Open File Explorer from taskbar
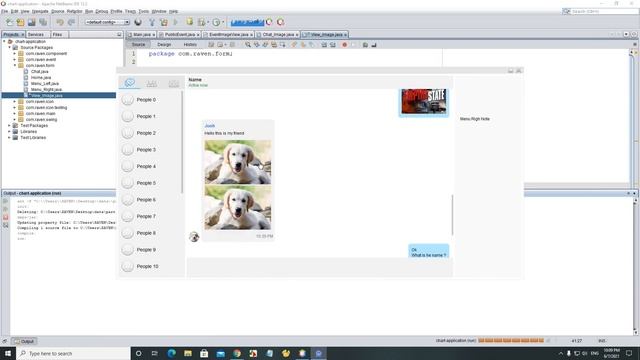The width and height of the screenshot is (640, 360). click(188, 353)
